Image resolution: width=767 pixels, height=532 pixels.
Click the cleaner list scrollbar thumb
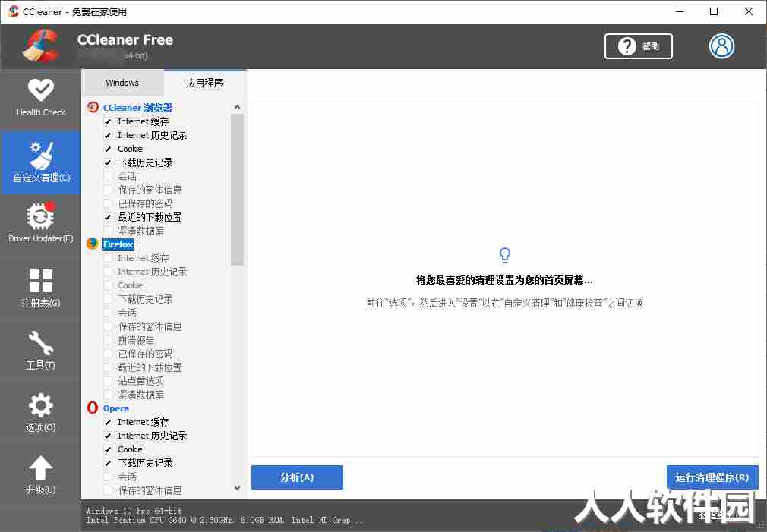pos(237,190)
